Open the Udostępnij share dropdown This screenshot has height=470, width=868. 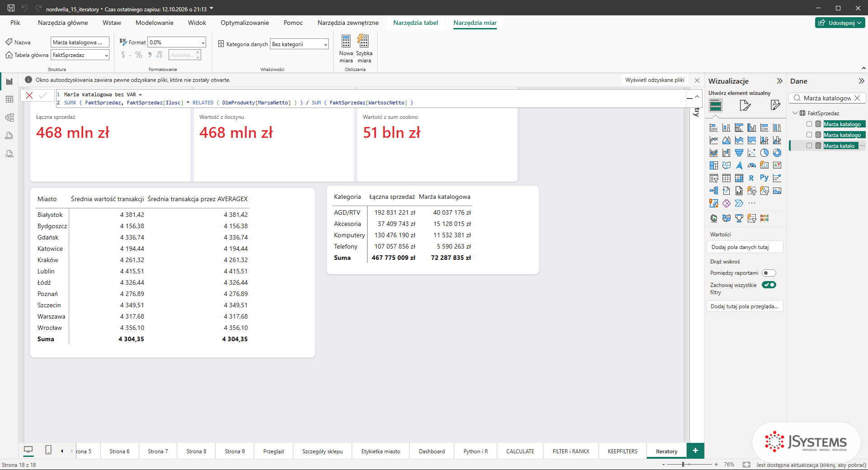point(840,23)
